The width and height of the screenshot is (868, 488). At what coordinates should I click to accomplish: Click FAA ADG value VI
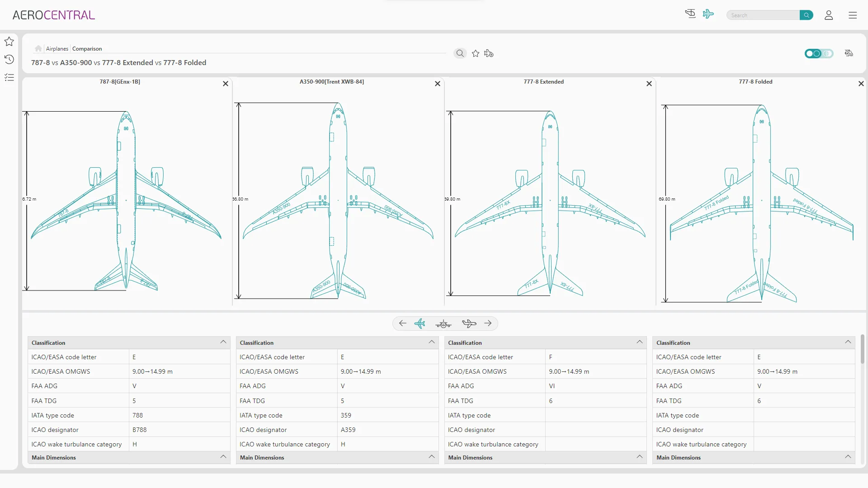(552, 386)
